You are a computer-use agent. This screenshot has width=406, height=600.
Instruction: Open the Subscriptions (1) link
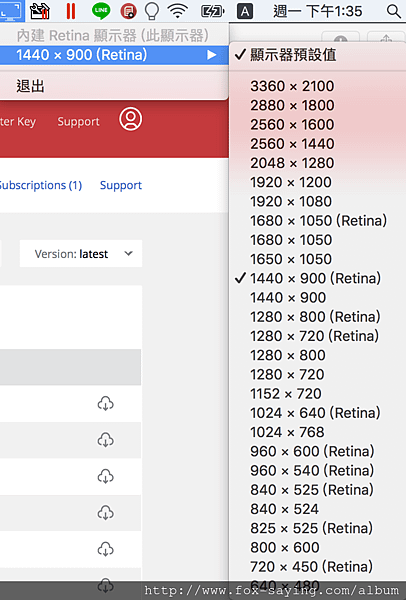click(41, 185)
